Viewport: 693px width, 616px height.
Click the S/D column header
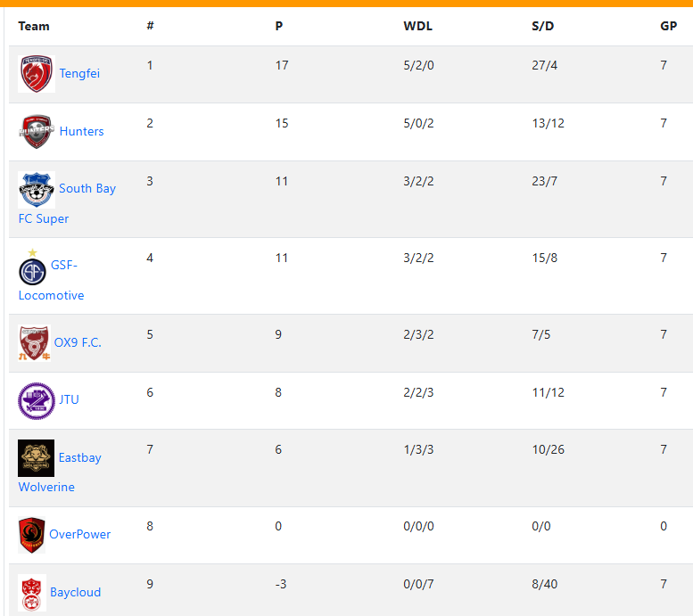[542, 26]
